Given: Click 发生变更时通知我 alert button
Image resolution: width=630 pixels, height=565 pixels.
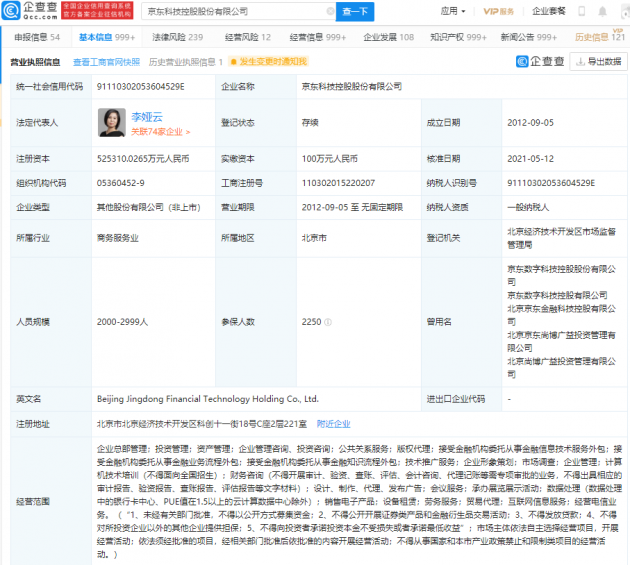Looking at the screenshot, I should coord(269,61).
